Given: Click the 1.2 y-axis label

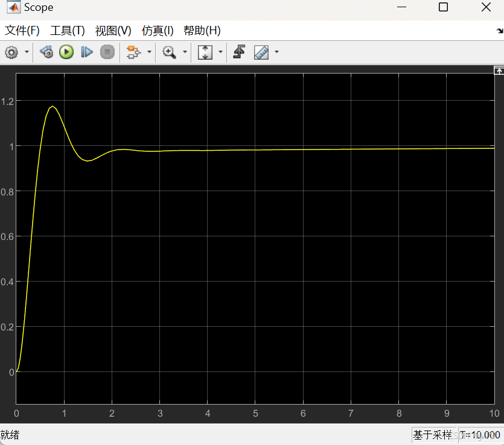Looking at the screenshot, I should point(7,102).
